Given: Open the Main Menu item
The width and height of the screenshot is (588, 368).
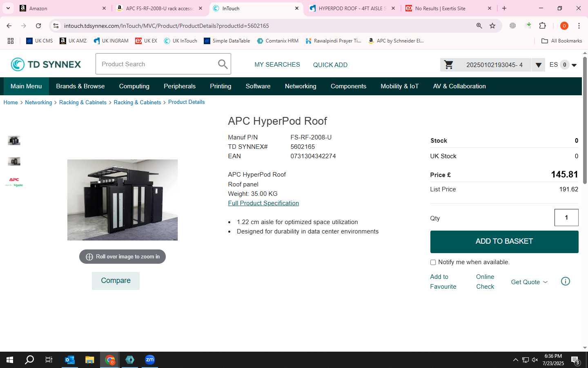Looking at the screenshot, I should 26,86.
